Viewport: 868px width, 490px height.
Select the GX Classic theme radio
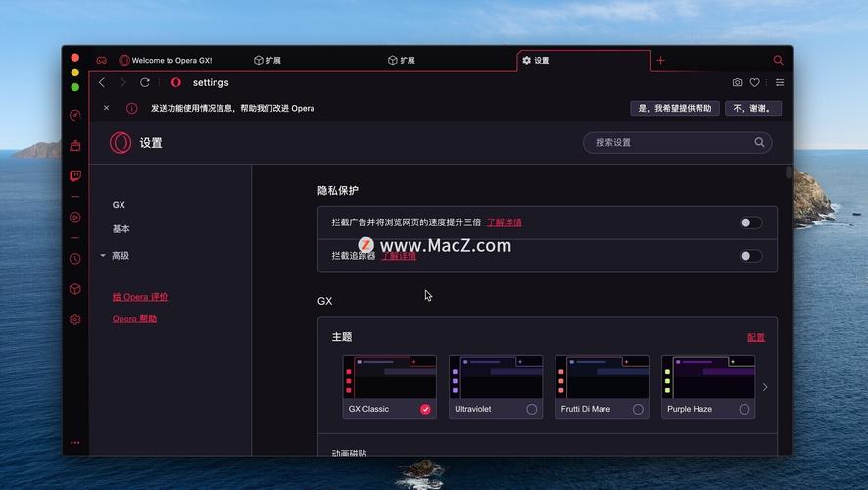(425, 410)
